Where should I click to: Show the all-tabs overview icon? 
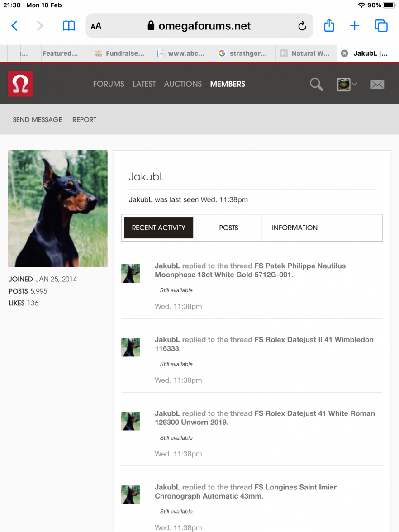[x=381, y=26]
